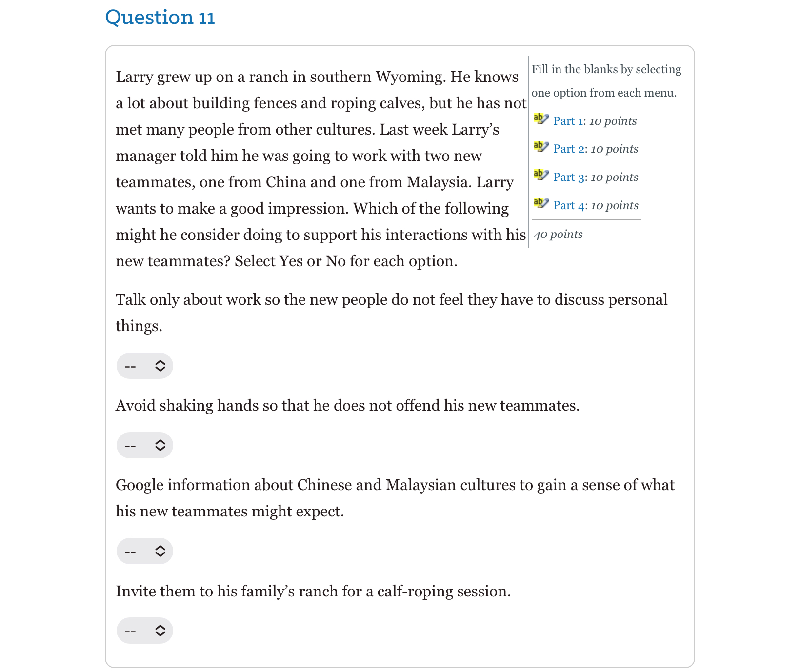
Task: Click the 40 points total label
Action: point(557,234)
